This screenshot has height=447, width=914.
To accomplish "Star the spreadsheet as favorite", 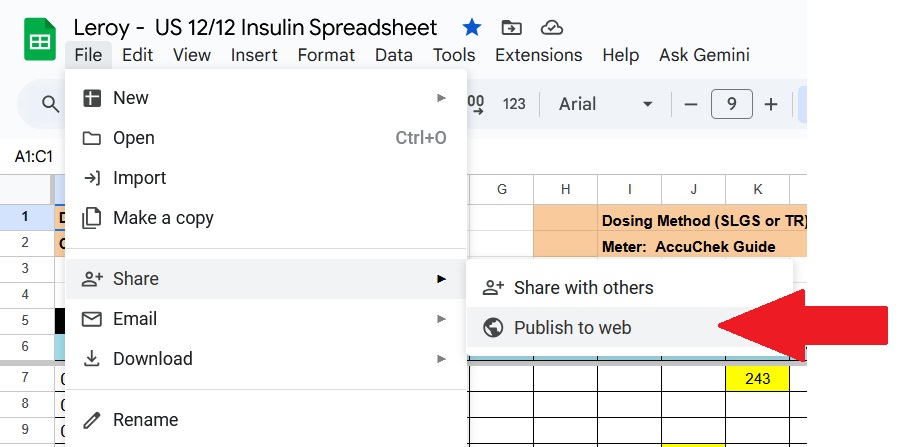I will (471, 27).
